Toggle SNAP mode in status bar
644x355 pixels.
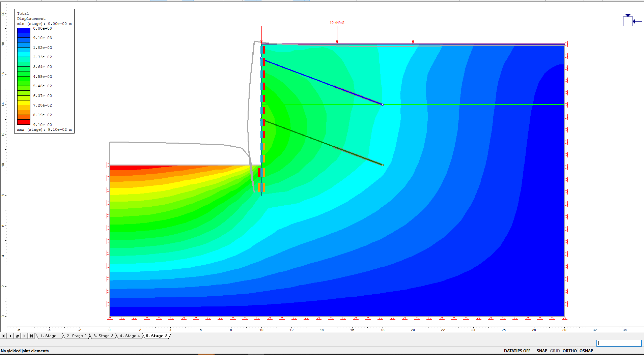[x=542, y=351]
